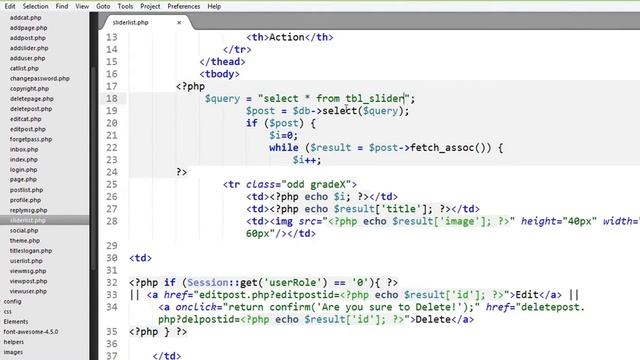This screenshot has width=640, height=360.
Task: Expand the css folder
Action: (7, 311)
